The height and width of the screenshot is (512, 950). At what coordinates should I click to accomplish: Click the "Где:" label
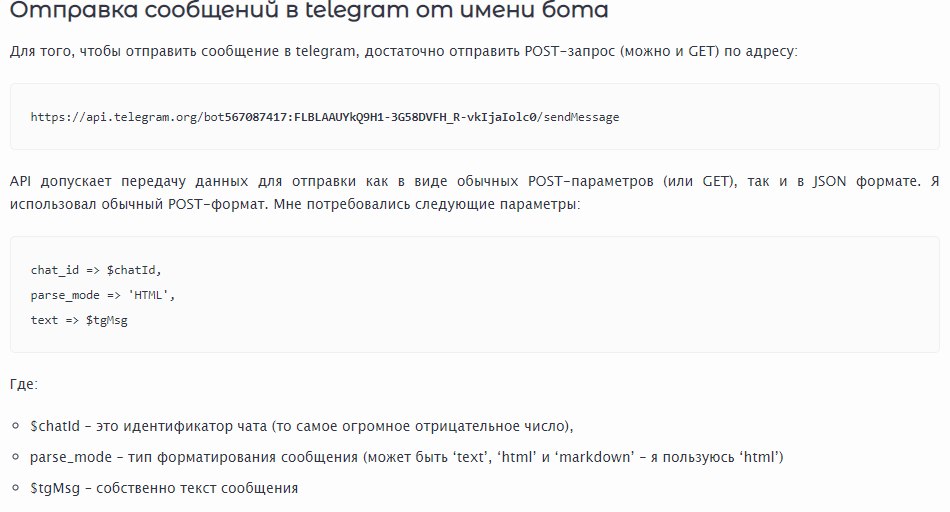pyautogui.click(x=24, y=384)
